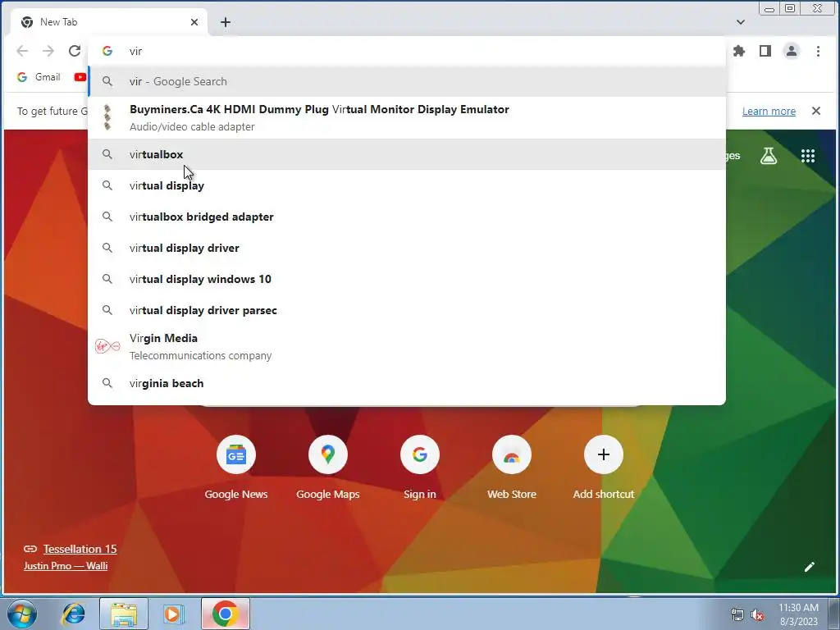Screen dimensions: 840x630
Task: Choose Buyminers.Ca HDMI Dummy Plug suggestion
Action: pos(407,117)
